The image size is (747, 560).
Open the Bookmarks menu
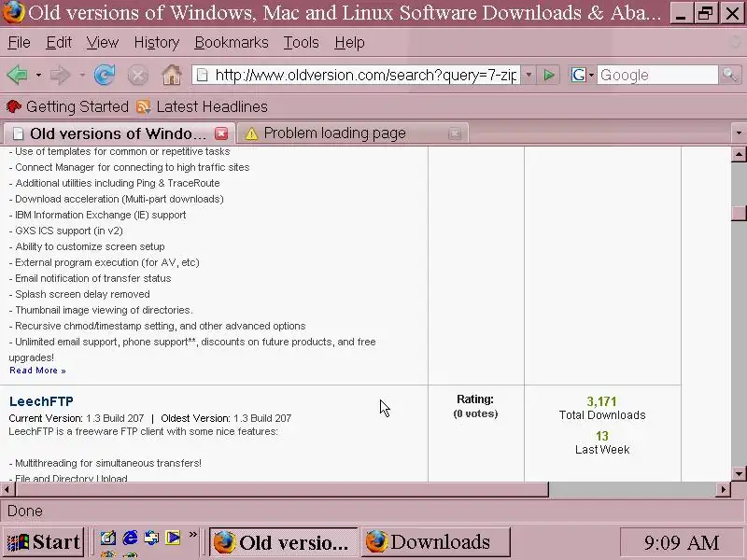pyautogui.click(x=232, y=42)
